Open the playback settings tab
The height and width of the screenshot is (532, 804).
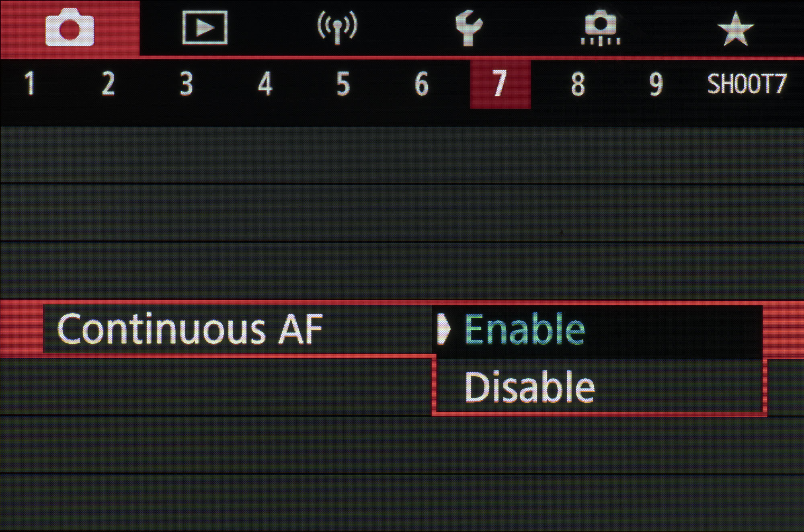pos(205,27)
